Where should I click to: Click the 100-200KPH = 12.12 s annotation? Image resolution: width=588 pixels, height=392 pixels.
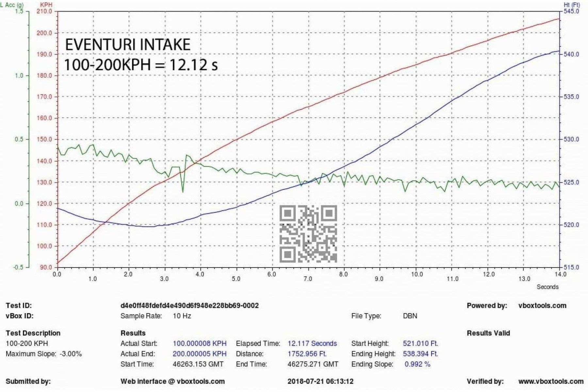click(x=140, y=65)
